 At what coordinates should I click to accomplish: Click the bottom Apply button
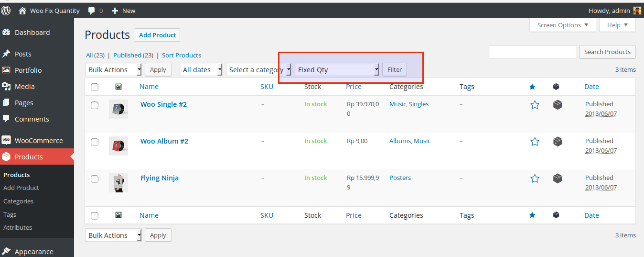pos(158,235)
